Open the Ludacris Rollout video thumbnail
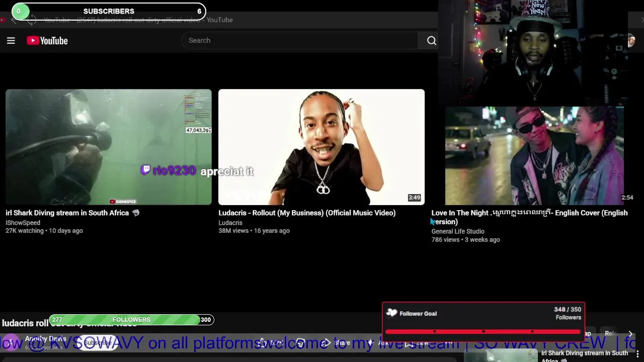The height and width of the screenshot is (362, 644). (321, 147)
